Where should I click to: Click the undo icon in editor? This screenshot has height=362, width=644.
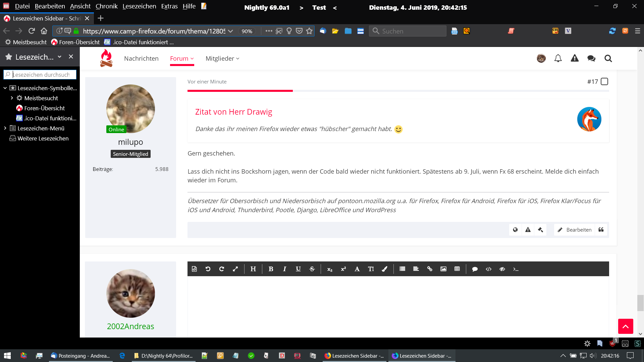point(208,269)
